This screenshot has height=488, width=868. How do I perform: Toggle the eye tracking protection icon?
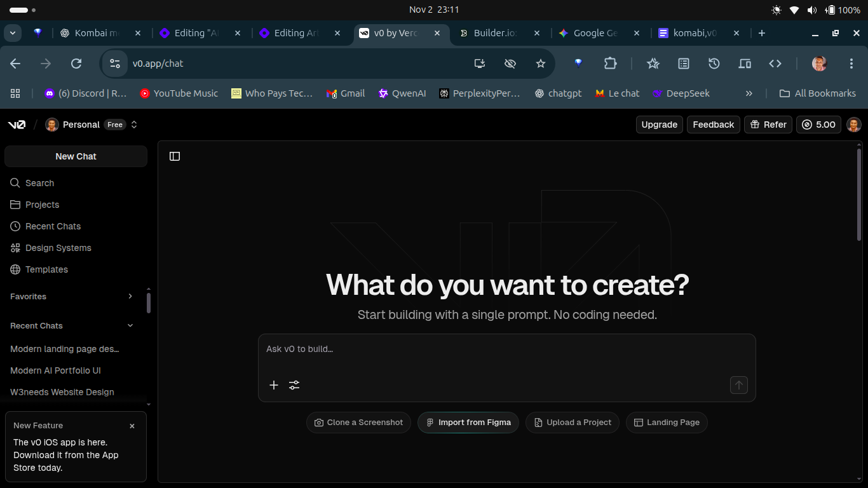(510, 64)
